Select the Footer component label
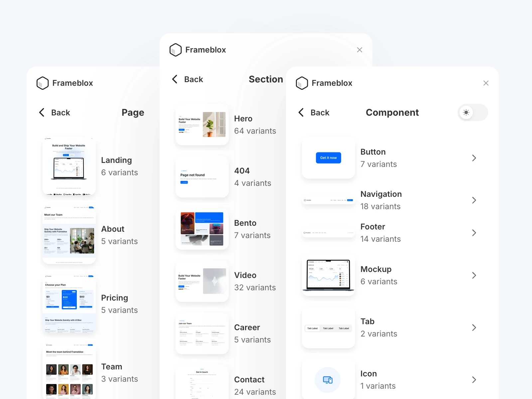The image size is (532, 399). [x=373, y=227]
